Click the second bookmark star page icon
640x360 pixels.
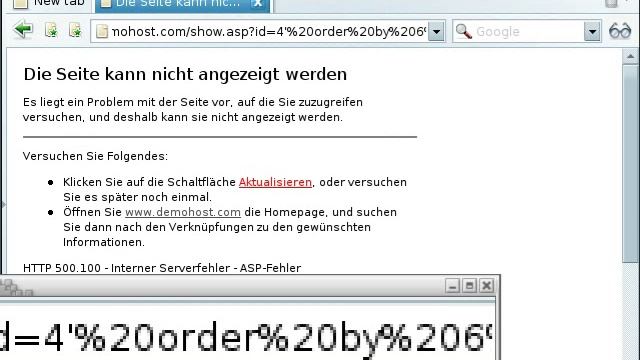(75, 31)
